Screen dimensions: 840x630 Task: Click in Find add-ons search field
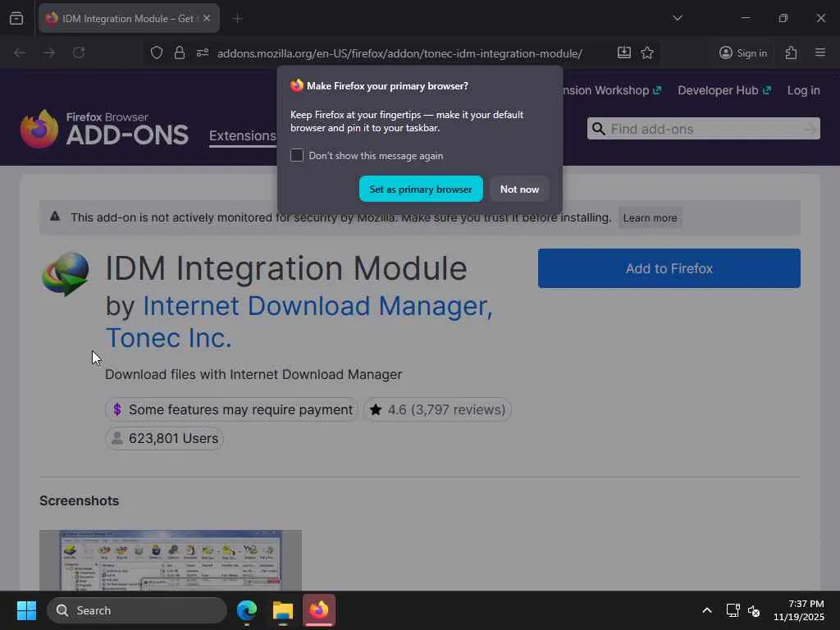tap(703, 129)
